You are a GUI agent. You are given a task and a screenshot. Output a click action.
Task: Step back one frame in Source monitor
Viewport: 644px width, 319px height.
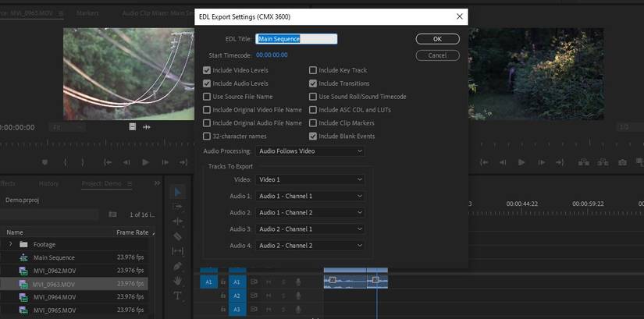pyautogui.click(x=126, y=162)
